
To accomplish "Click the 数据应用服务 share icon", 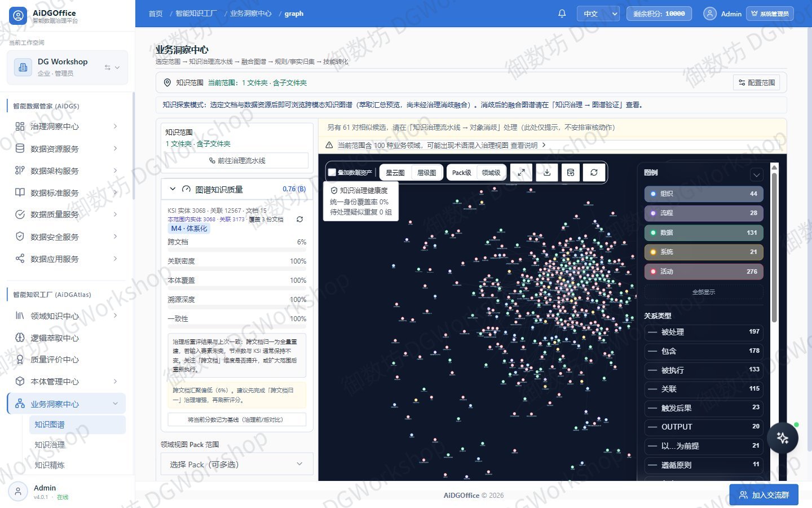I will (x=20, y=259).
